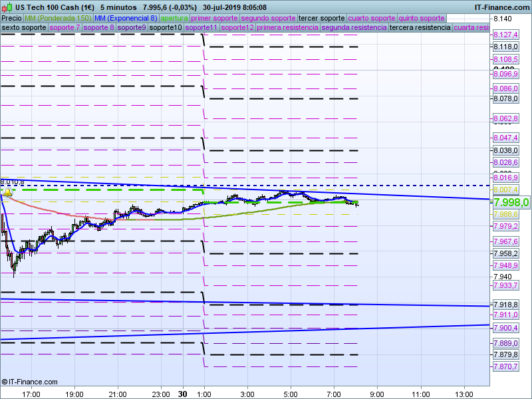Select the Precio indicator label
532x399 pixels.
pyautogui.click(x=11, y=18)
